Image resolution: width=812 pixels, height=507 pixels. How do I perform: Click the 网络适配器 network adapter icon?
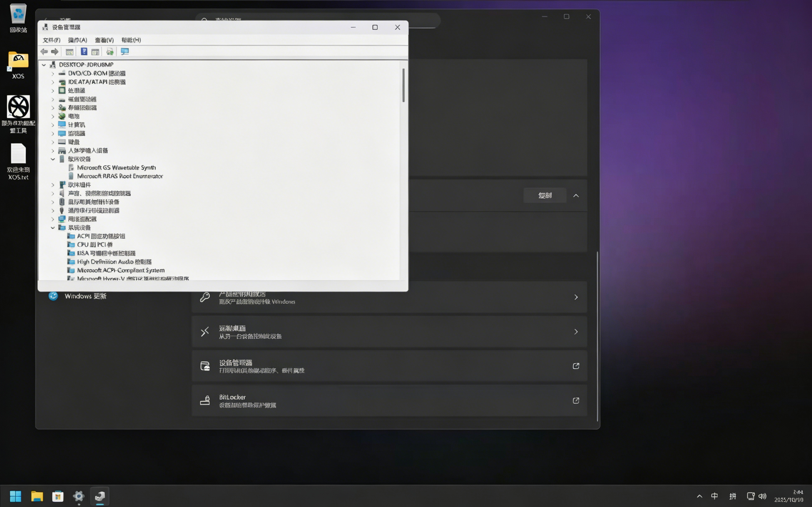(x=62, y=219)
